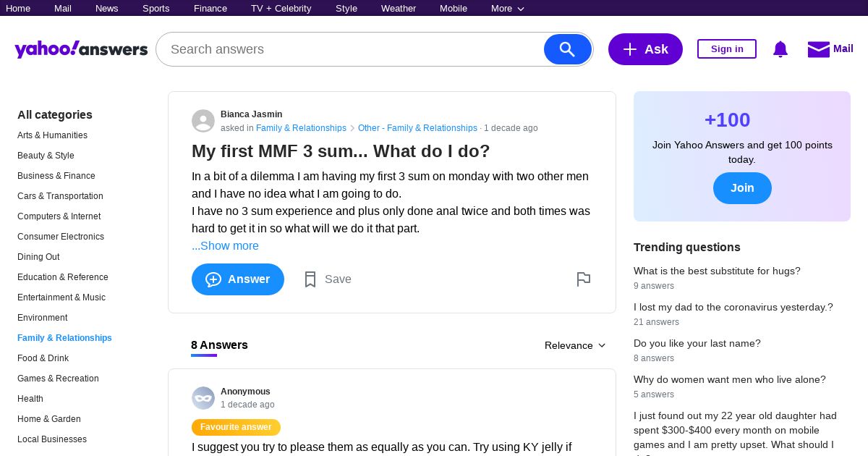Expand the question with Show more
868x456 pixels.
click(225, 246)
